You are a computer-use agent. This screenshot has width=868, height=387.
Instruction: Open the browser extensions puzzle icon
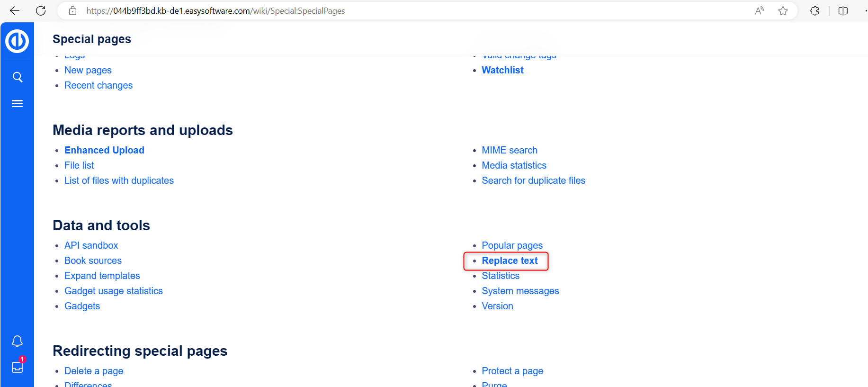pyautogui.click(x=814, y=11)
